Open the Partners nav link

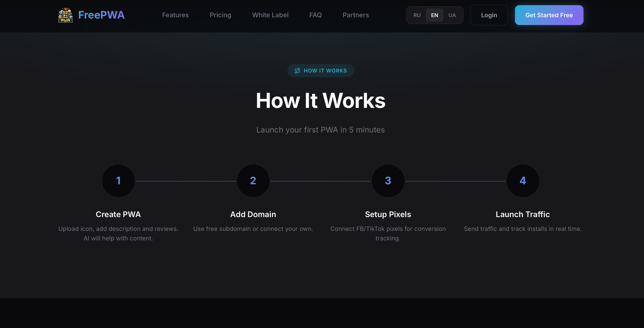355,15
